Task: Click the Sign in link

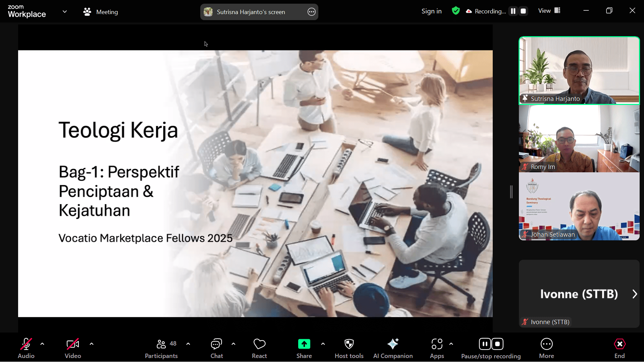Action: tap(431, 11)
